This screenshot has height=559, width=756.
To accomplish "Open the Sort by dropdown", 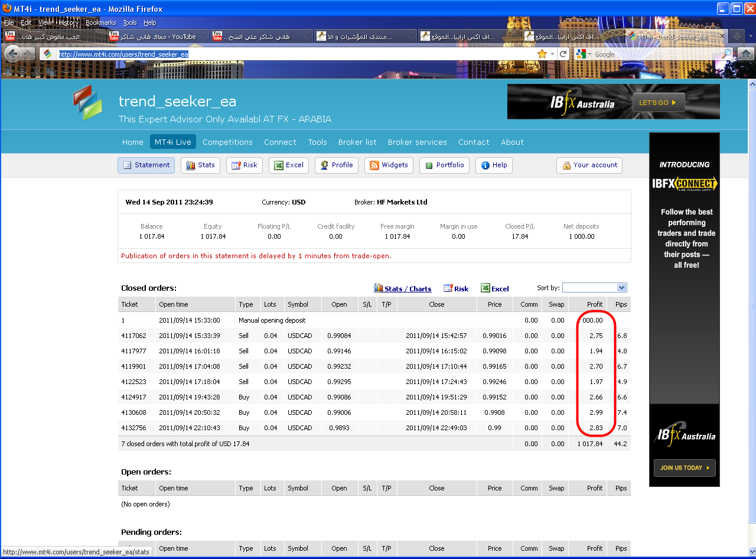I will pyautogui.click(x=594, y=288).
